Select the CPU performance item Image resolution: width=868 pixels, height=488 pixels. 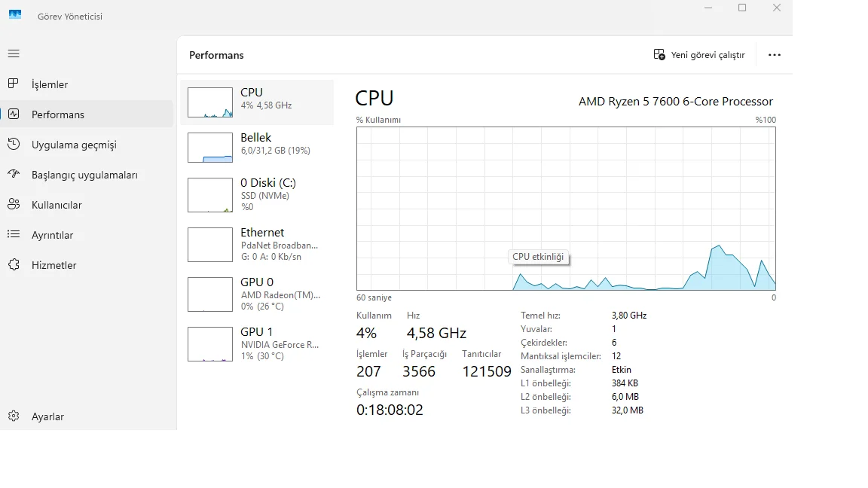[257, 102]
